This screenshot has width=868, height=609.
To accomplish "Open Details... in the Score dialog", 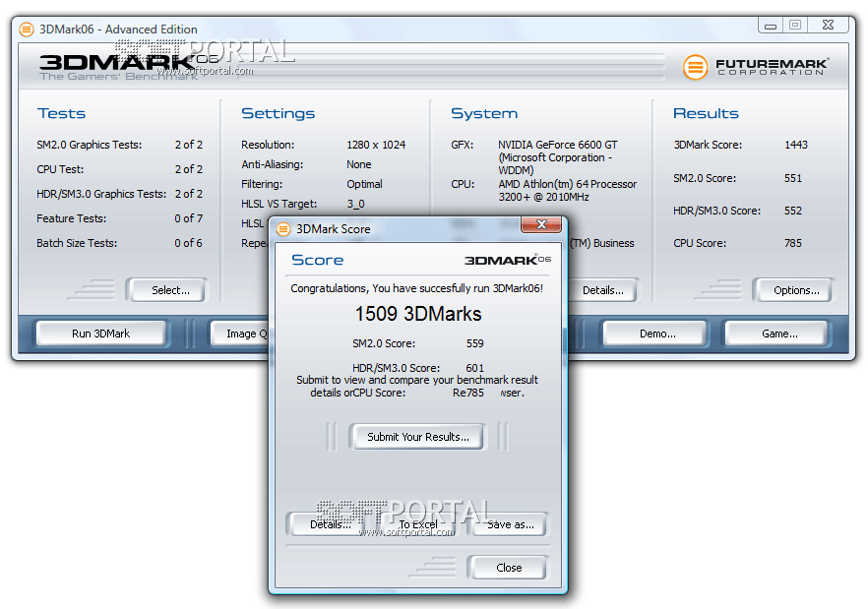I will [x=328, y=524].
